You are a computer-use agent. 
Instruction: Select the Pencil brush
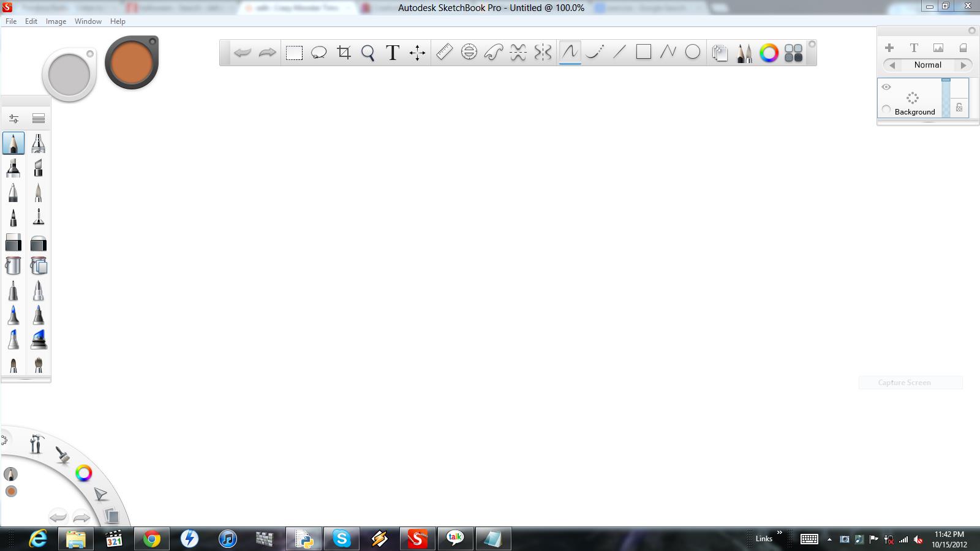coord(13,144)
